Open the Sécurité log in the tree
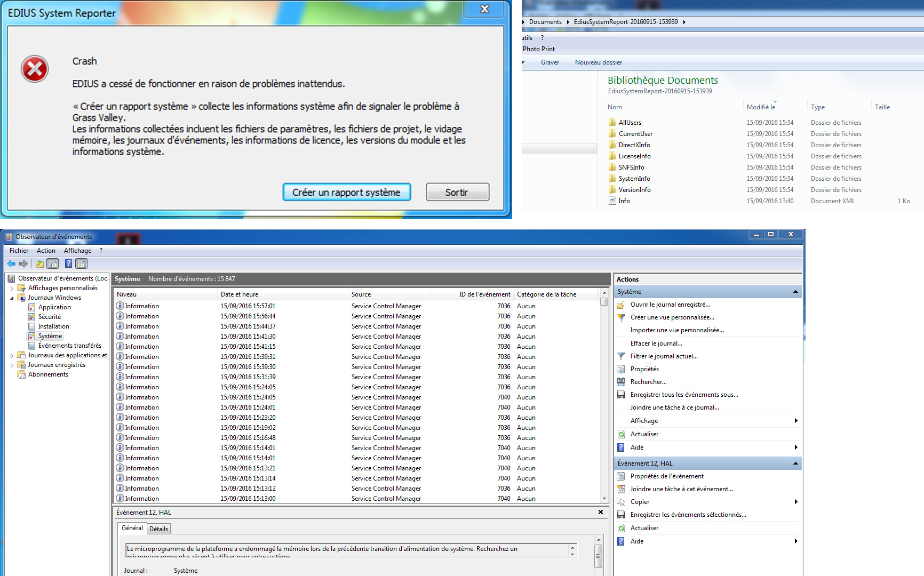This screenshot has width=924, height=576. pyautogui.click(x=50, y=317)
